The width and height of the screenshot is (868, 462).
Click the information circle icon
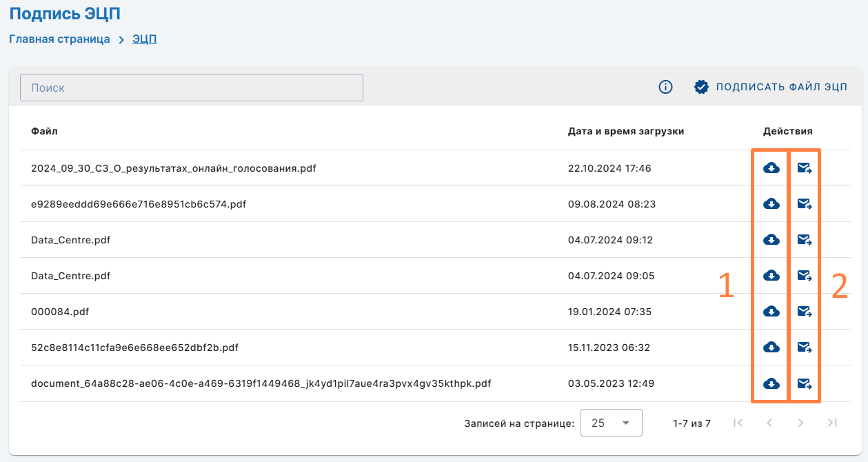coord(665,87)
